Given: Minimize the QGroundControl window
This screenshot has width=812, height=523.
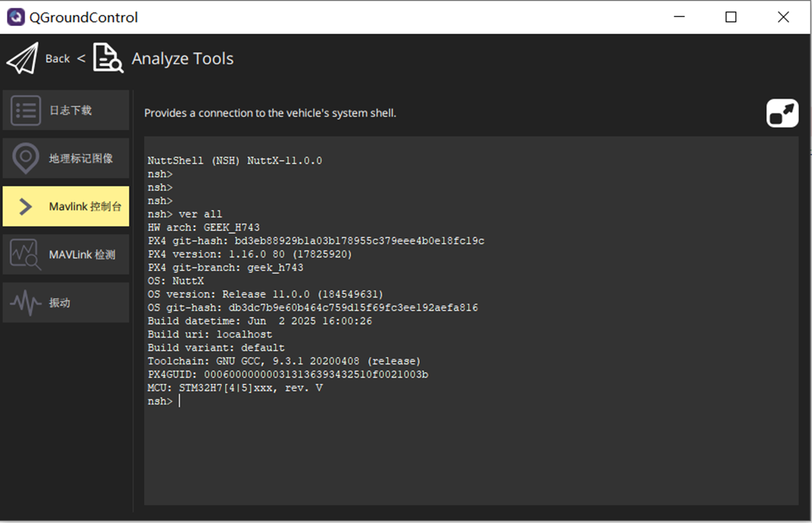Looking at the screenshot, I should tap(680, 17).
